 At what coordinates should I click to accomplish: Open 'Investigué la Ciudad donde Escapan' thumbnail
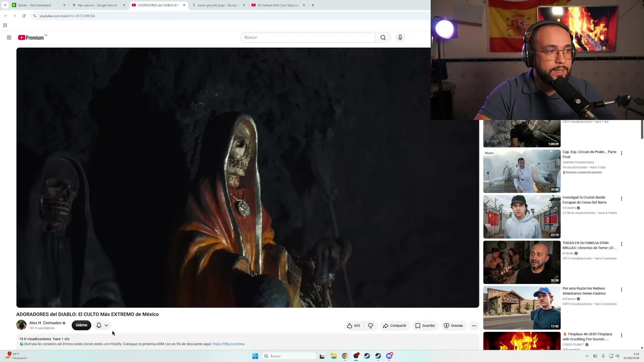[x=522, y=217]
